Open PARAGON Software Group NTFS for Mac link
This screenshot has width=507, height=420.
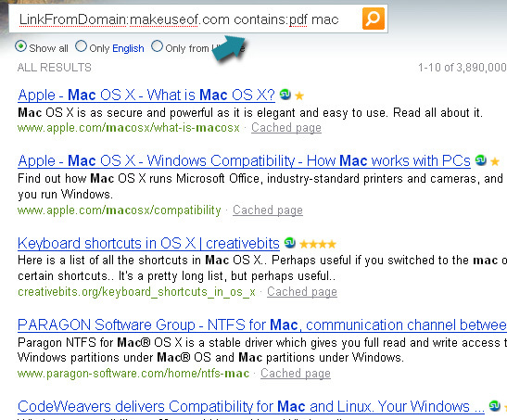tap(262, 325)
